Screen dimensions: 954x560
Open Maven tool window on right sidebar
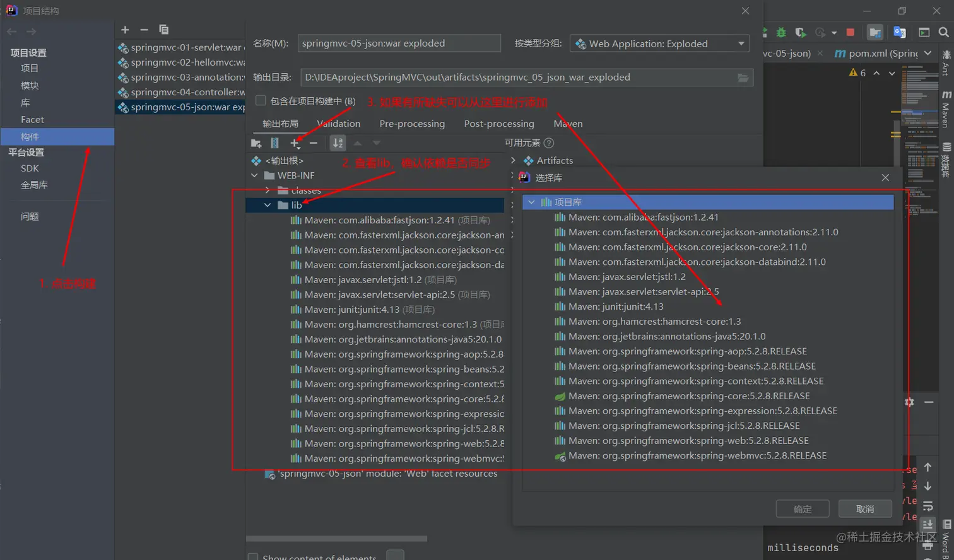pyautogui.click(x=946, y=108)
